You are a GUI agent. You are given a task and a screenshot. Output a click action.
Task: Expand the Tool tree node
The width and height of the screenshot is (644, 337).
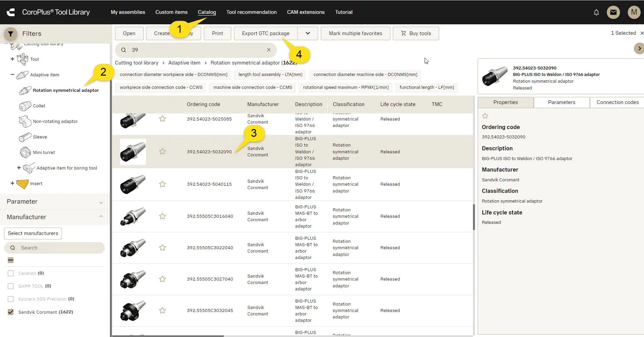(13, 59)
